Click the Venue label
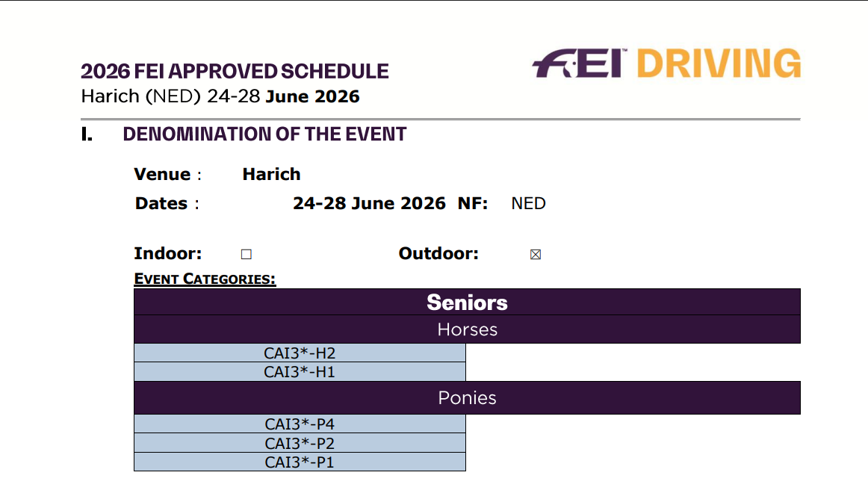The width and height of the screenshot is (868, 496). [x=163, y=175]
